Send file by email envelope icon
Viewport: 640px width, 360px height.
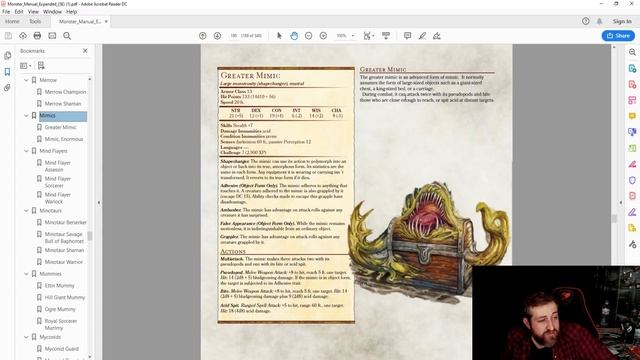pyautogui.click(x=52, y=36)
